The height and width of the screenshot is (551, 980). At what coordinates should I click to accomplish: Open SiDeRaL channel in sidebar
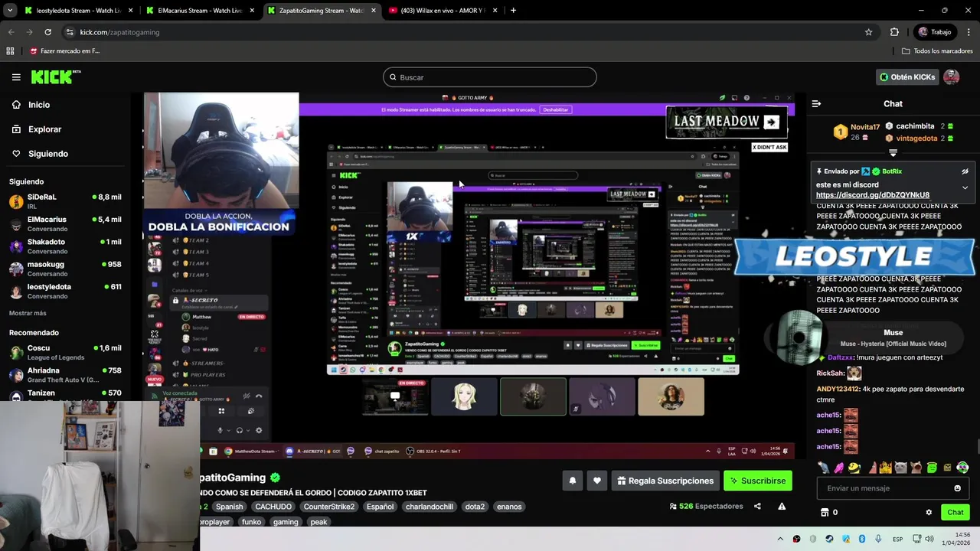(65, 201)
